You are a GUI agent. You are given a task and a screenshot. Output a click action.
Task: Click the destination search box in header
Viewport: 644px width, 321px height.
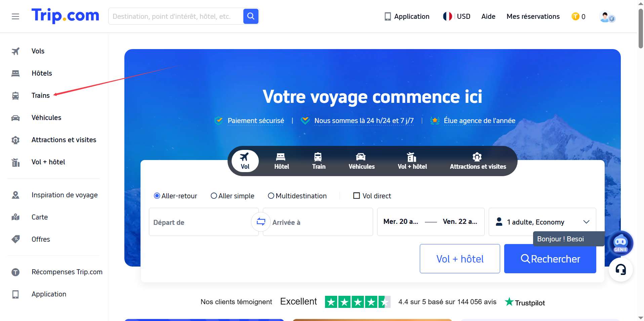coord(176,16)
